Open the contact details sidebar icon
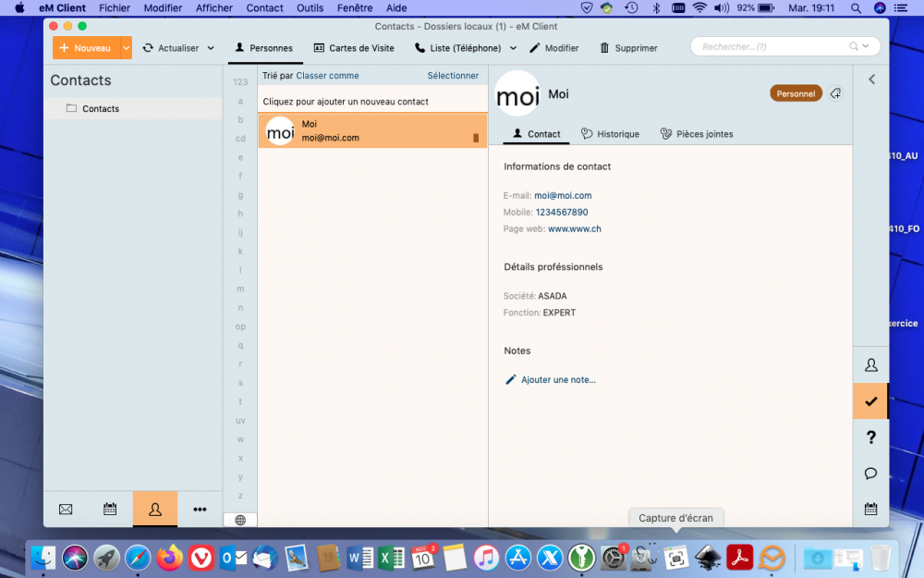Image resolution: width=924 pixels, height=578 pixels. (x=870, y=364)
